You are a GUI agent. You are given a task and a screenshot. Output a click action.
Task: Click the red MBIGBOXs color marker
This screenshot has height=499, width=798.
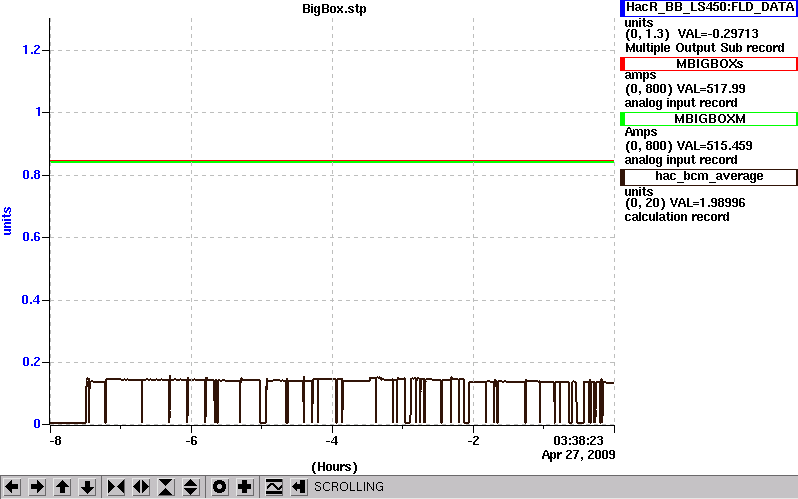pos(622,64)
